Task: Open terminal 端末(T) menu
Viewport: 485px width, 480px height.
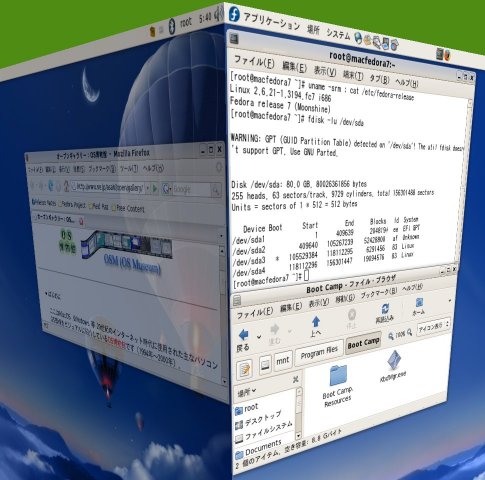Action: (x=353, y=75)
